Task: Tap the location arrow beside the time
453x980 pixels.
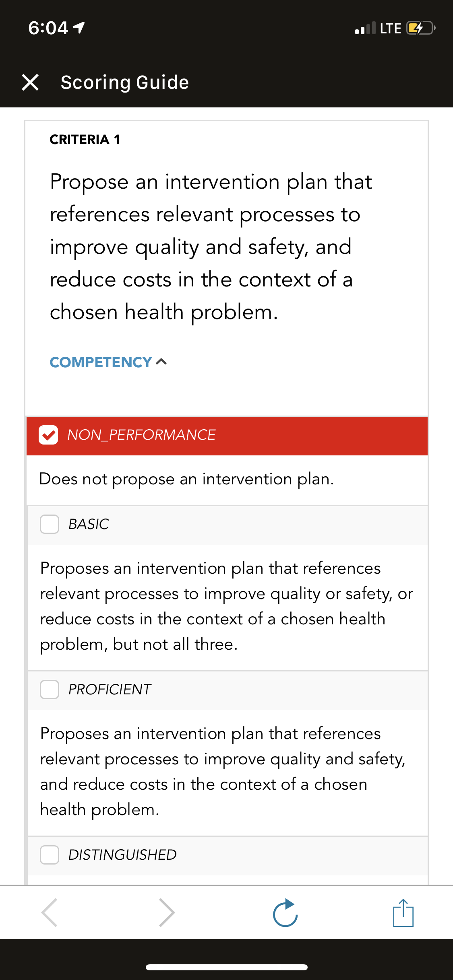Action: click(x=79, y=28)
